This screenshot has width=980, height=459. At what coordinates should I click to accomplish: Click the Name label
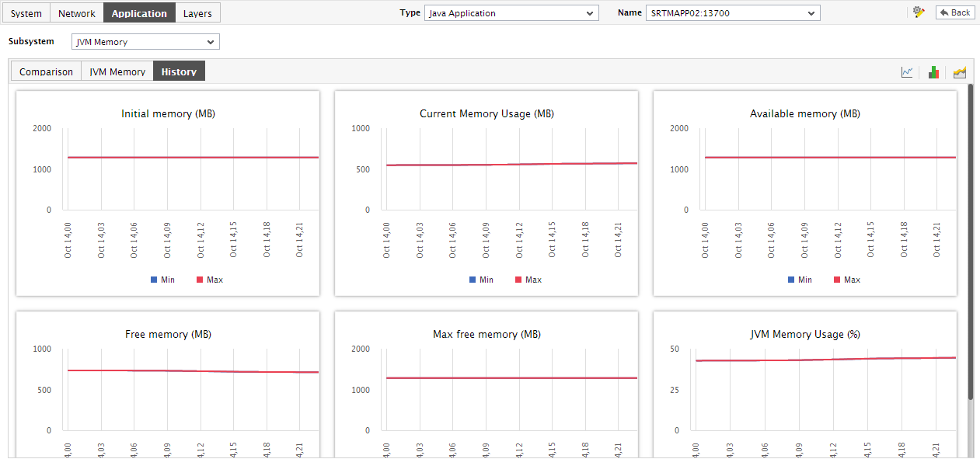(630, 12)
